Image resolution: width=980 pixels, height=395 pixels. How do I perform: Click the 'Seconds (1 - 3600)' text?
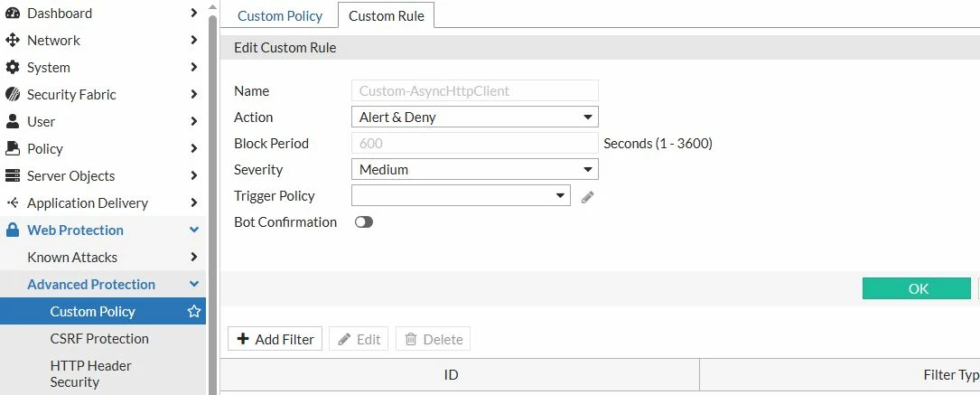tap(658, 143)
